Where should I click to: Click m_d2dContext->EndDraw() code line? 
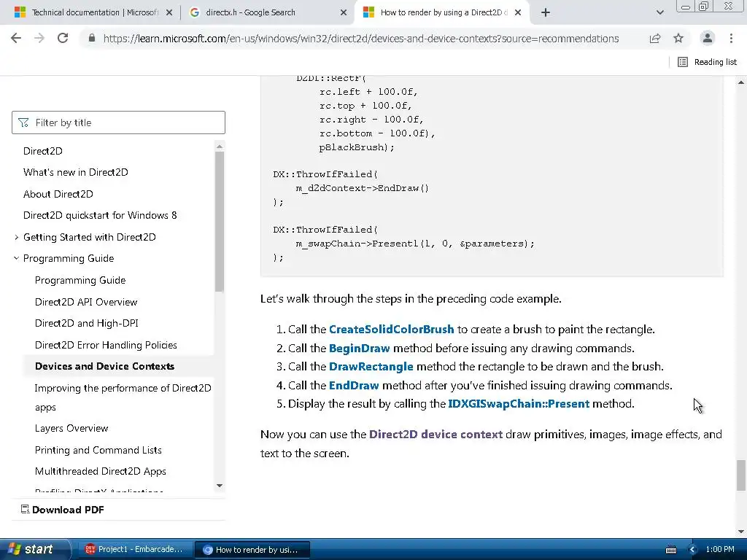tap(362, 188)
